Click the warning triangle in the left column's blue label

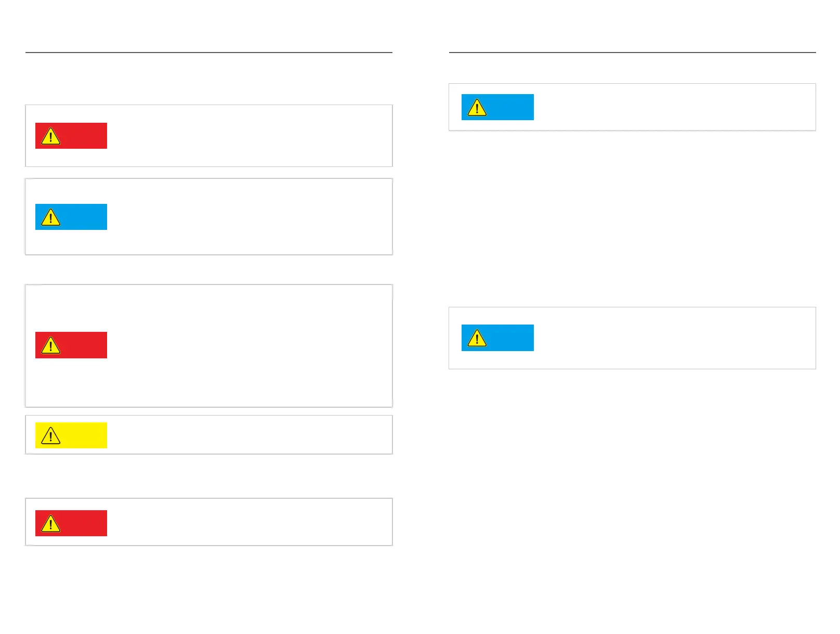[50, 217]
